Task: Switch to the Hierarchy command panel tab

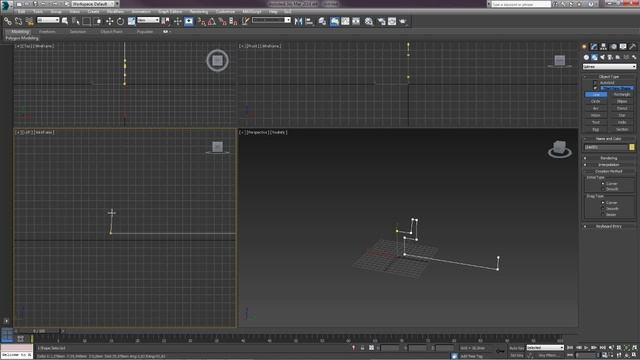Action: [603, 47]
